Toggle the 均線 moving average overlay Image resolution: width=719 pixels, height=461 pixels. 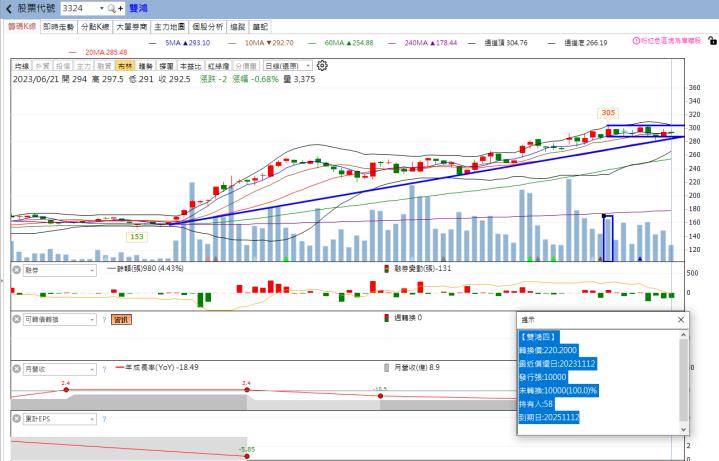20,65
